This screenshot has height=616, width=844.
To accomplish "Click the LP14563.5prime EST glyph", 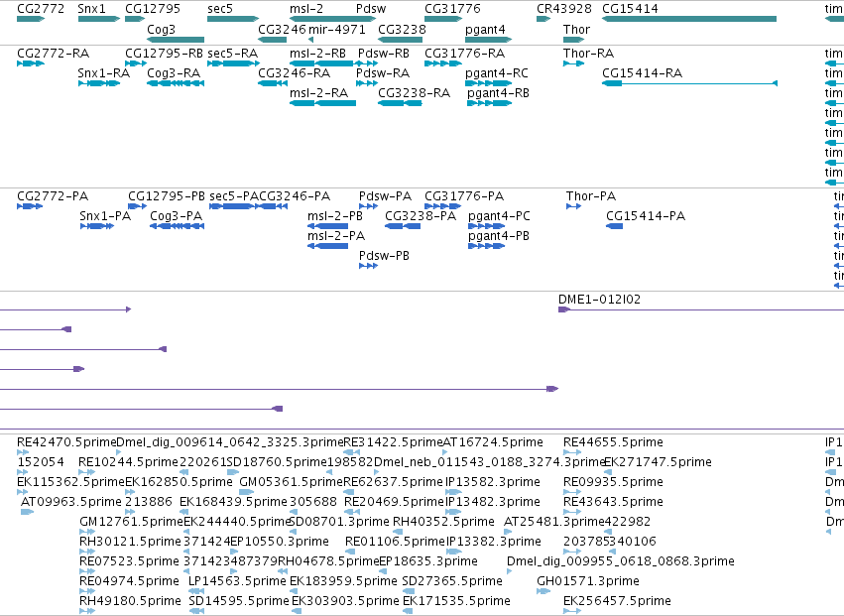I will [x=196, y=590].
